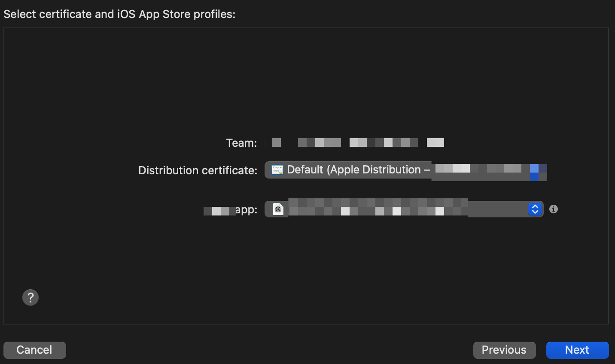Click the dialog heading about App Store profiles

119,14
